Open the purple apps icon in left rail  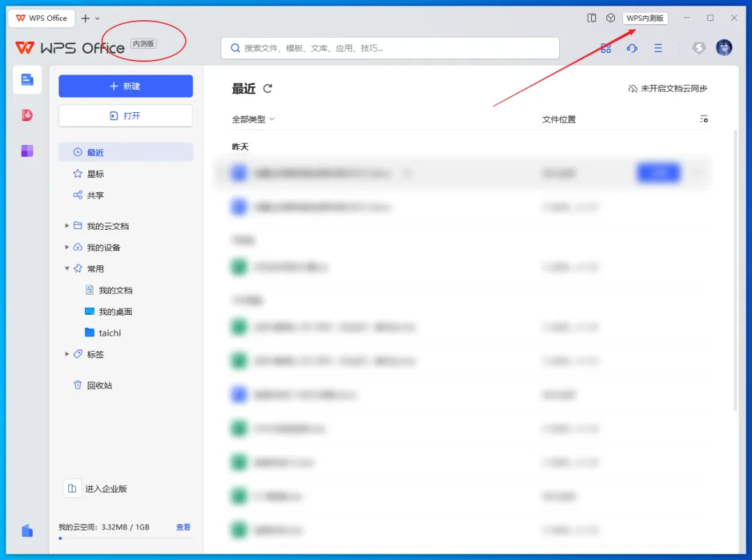pyautogui.click(x=27, y=151)
